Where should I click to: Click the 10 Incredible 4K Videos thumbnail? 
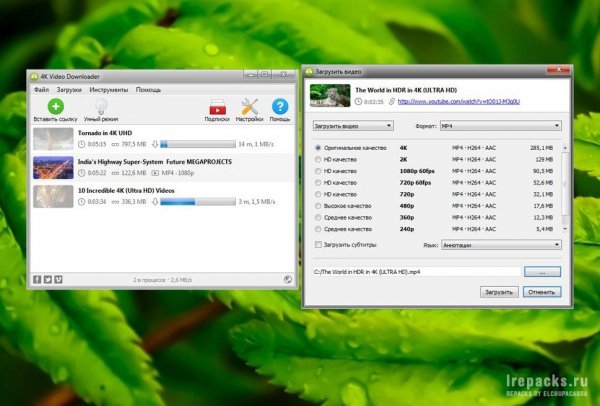53,196
